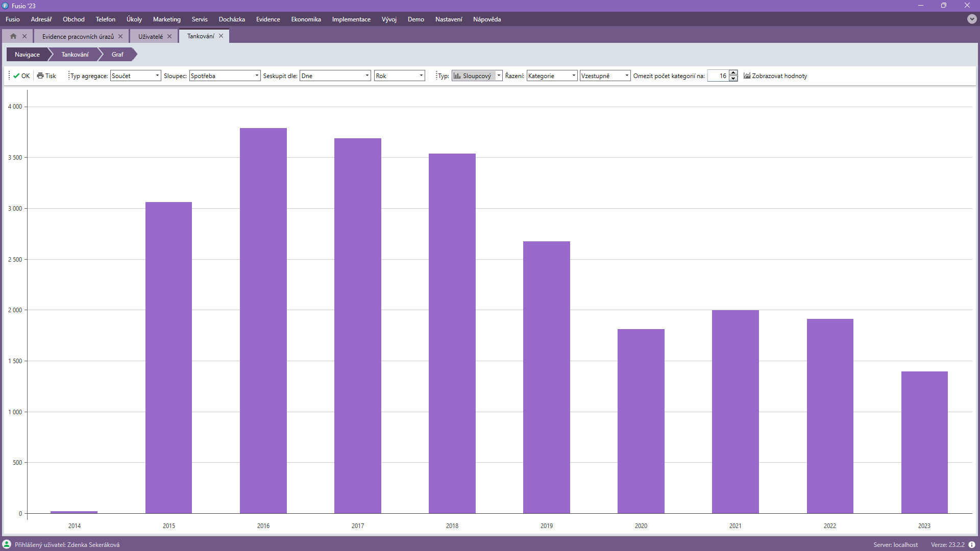Open the Ekonomika menu

[x=306, y=19]
